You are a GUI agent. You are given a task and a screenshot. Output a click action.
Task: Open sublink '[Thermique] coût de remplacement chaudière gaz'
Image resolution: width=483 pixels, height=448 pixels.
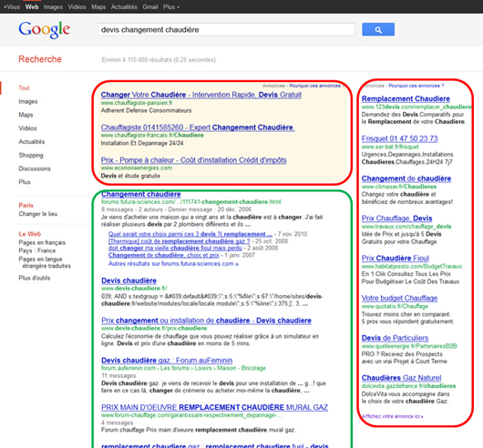[x=179, y=241]
